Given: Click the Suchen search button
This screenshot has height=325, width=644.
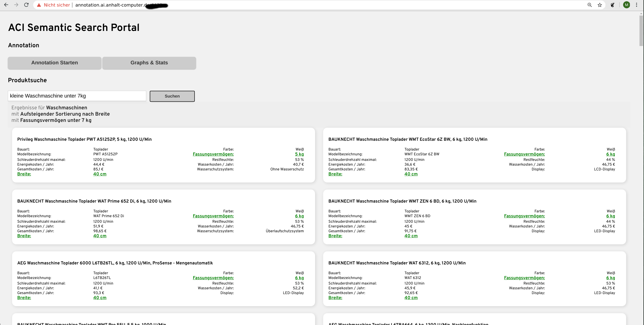Looking at the screenshot, I should coord(172,96).
